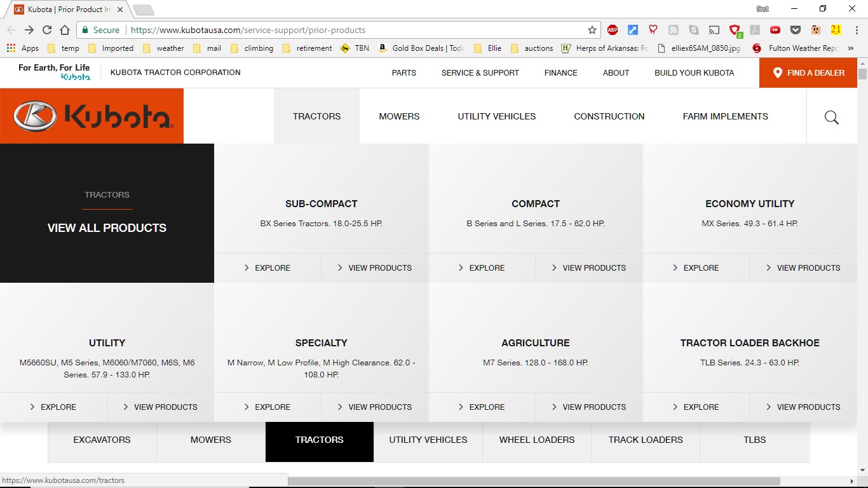
Task: Open the Service & Support link
Action: tap(480, 73)
